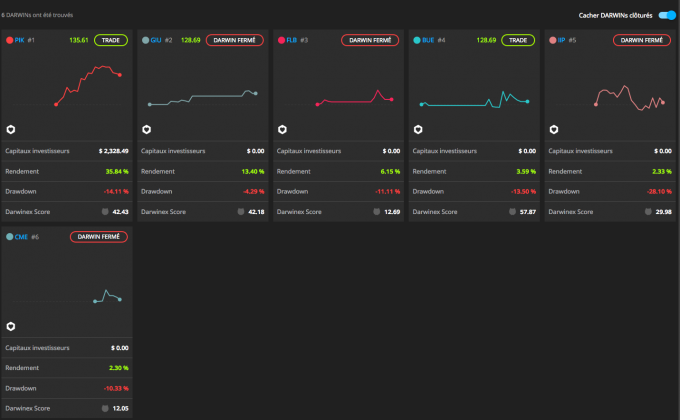
Task: Click the grey-blue dot beside GIU
Action: [x=146, y=40]
